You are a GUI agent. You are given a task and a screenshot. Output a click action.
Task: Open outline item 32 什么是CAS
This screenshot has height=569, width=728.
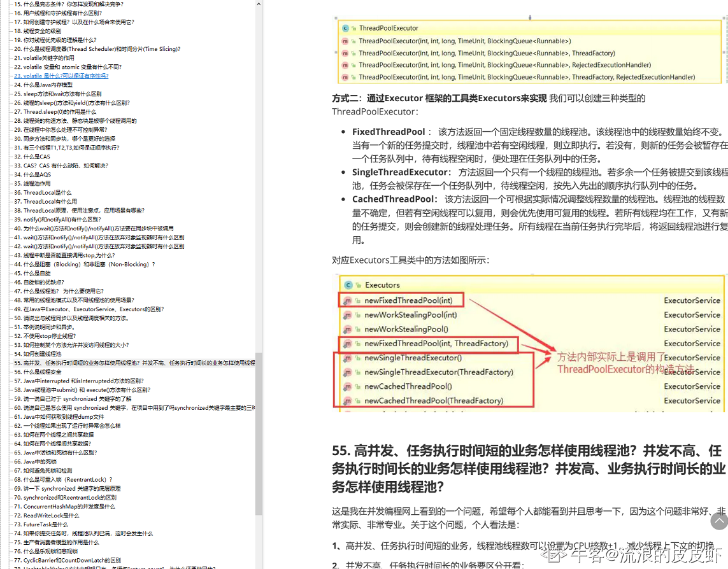click(x=32, y=157)
